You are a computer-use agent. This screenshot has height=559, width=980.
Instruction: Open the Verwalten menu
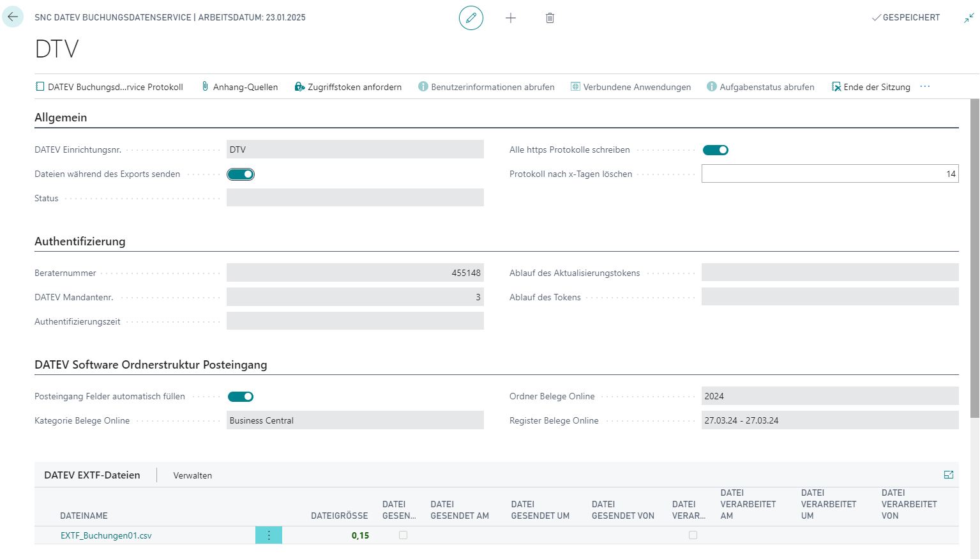[x=192, y=475]
